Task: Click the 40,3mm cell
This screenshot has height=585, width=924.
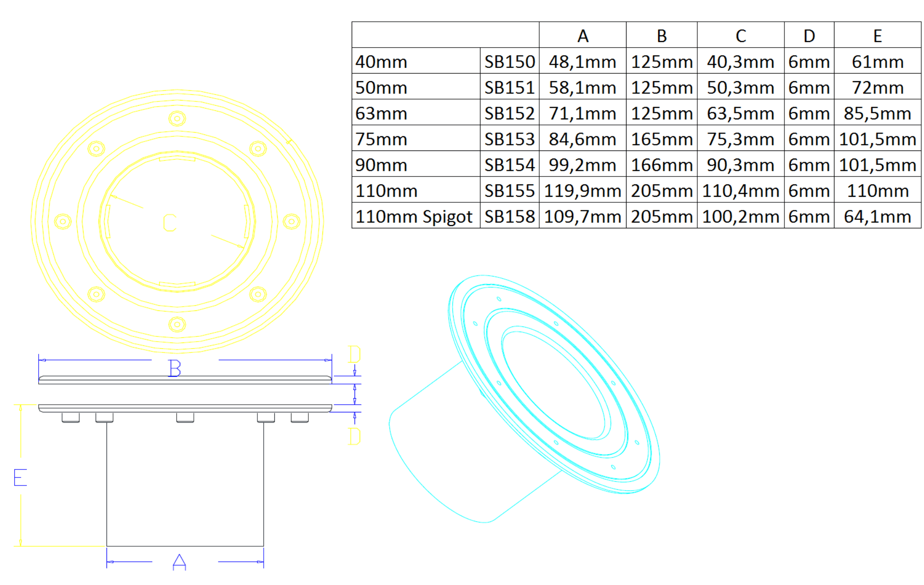Action: [x=741, y=61]
